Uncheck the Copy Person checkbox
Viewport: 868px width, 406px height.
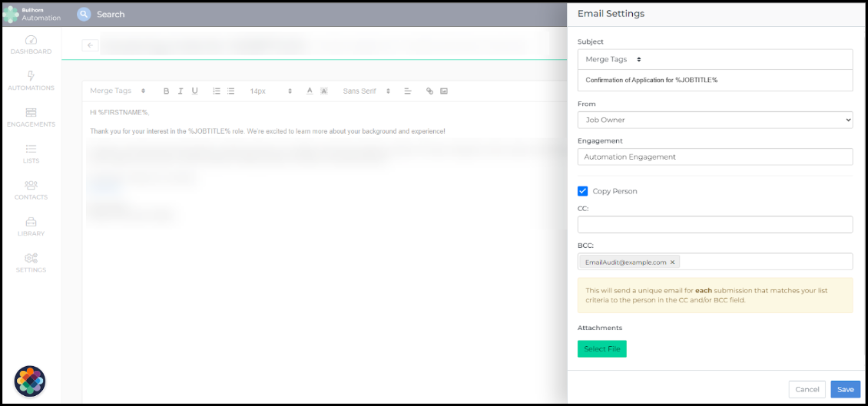583,191
